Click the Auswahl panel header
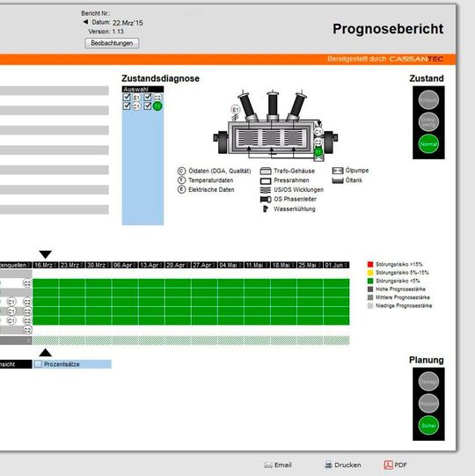This screenshot has height=476, width=475. pyautogui.click(x=142, y=89)
